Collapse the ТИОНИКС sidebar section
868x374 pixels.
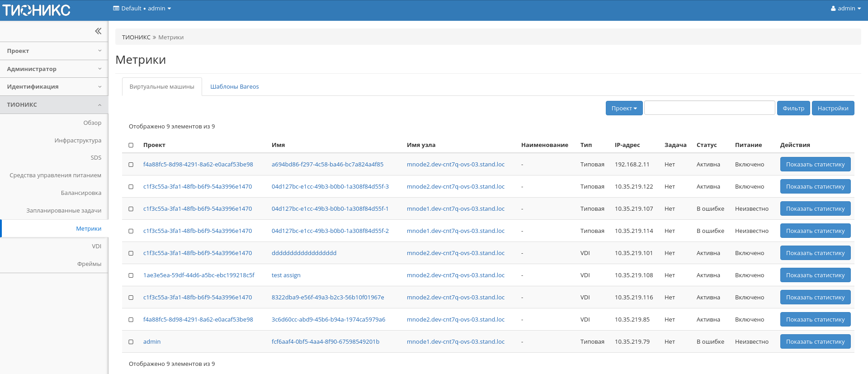[54, 104]
